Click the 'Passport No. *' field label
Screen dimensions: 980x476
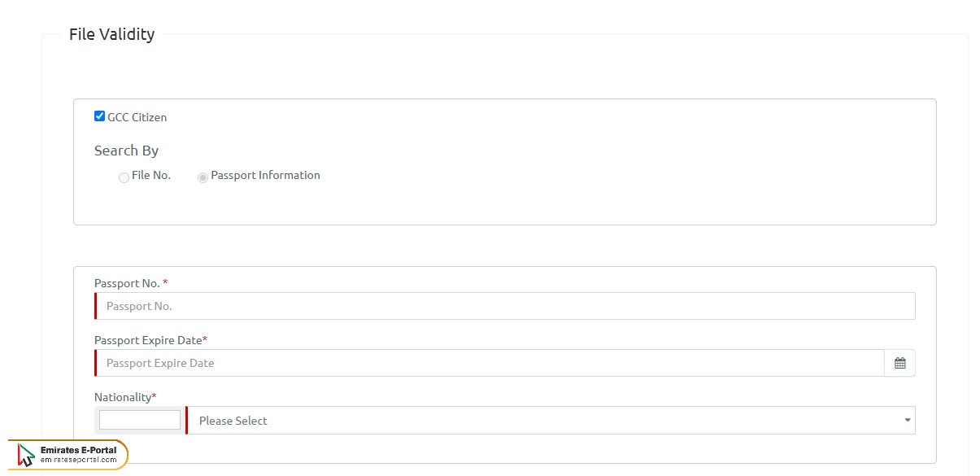pos(130,283)
